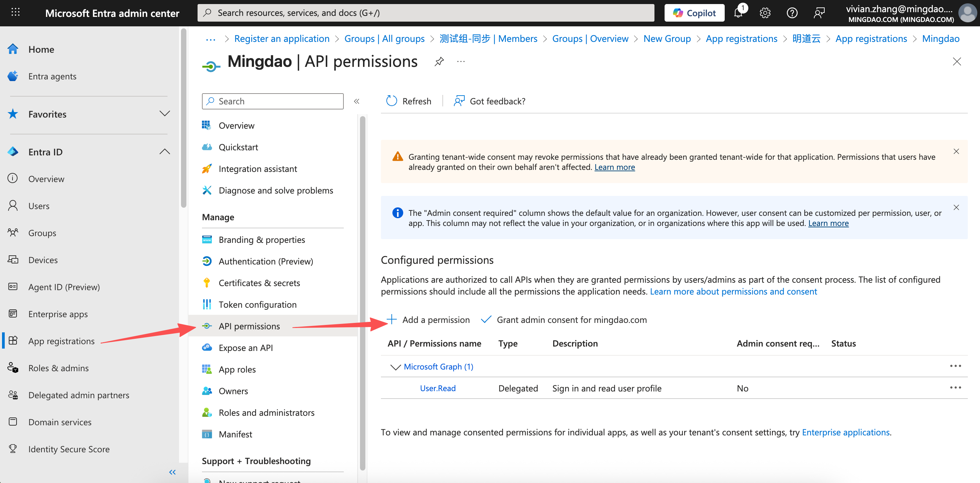The width and height of the screenshot is (980, 483).
Task: Open the portal settings gear icon
Action: click(x=765, y=13)
